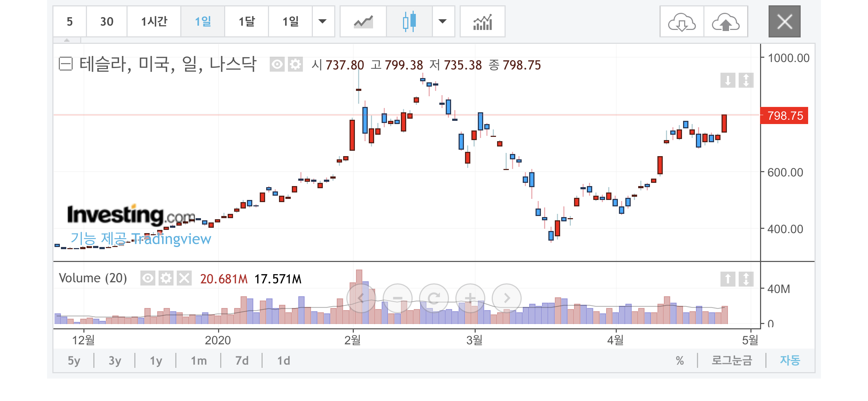Click the small collapse arrow under the 5 button
This screenshot has height=401, width=868.
pos(67,40)
